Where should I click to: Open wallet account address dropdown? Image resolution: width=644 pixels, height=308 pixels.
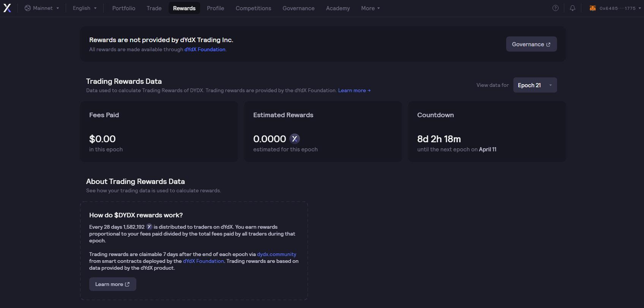(x=620, y=8)
